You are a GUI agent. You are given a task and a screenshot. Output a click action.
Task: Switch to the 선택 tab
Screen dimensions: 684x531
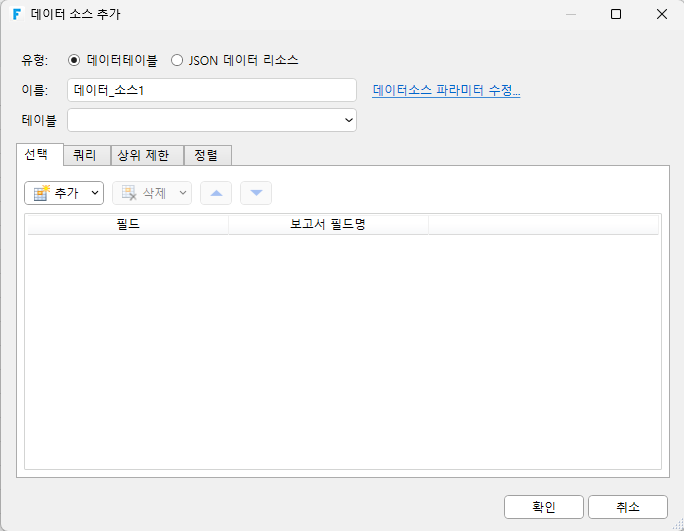coord(40,154)
